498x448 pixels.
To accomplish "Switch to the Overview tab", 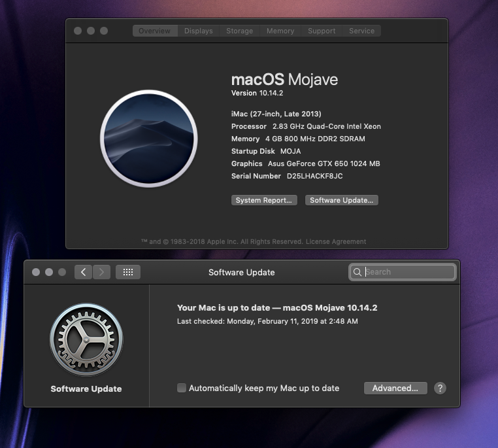I will 155,31.
